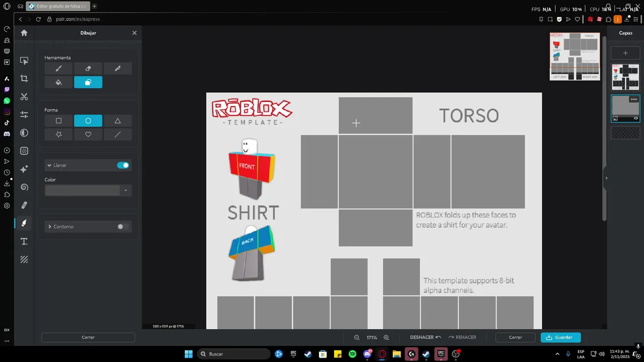The height and width of the screenshot is (362, 644).
Task: Click the Cerrar button next to Guardar
Action: 515,337
